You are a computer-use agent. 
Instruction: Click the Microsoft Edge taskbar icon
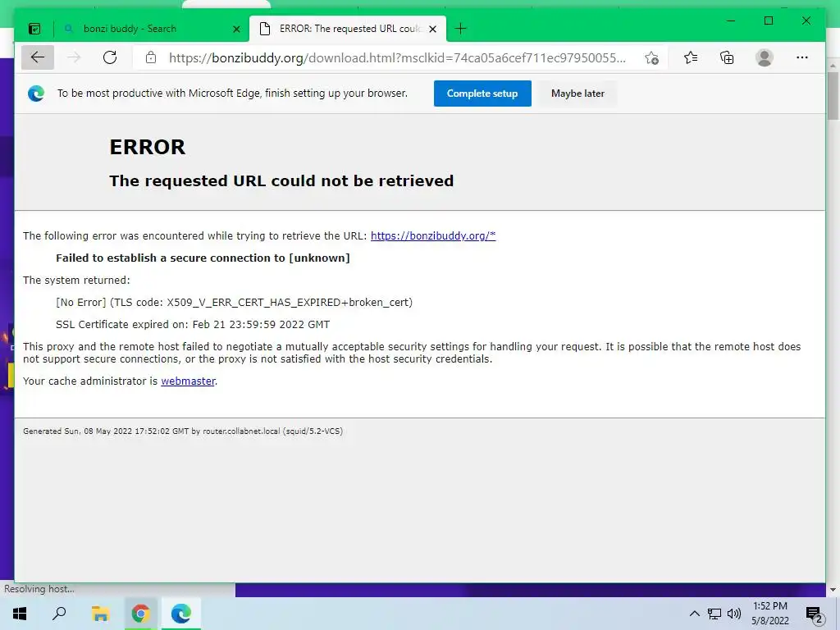181,614
